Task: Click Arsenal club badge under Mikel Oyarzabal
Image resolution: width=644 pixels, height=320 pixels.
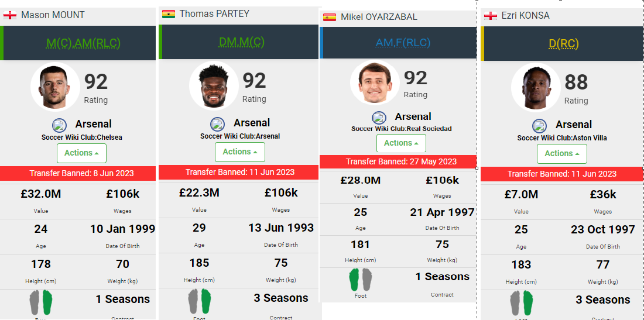Action: [379, 118]
